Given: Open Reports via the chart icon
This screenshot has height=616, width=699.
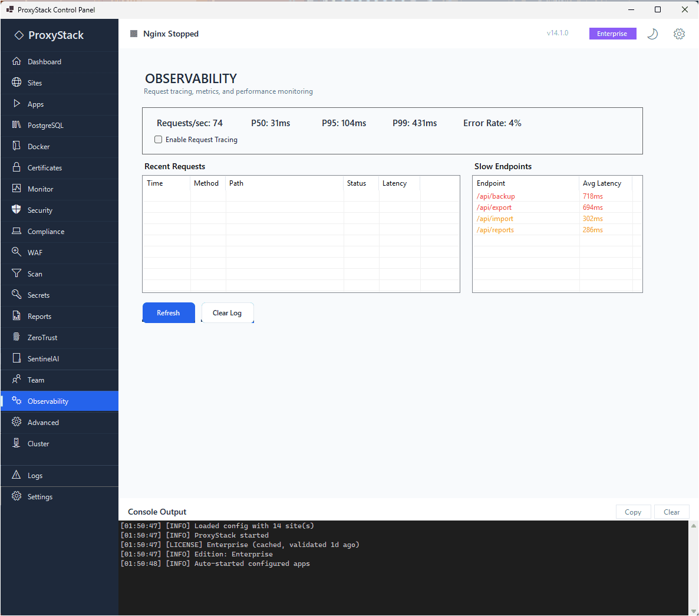Looking at the screenshot, I should (x=18, y=317).
